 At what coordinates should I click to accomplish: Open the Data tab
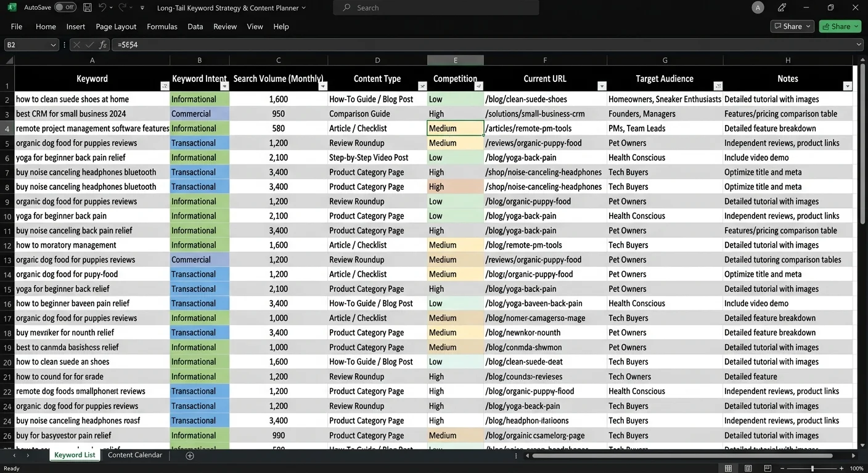[195, 26]
